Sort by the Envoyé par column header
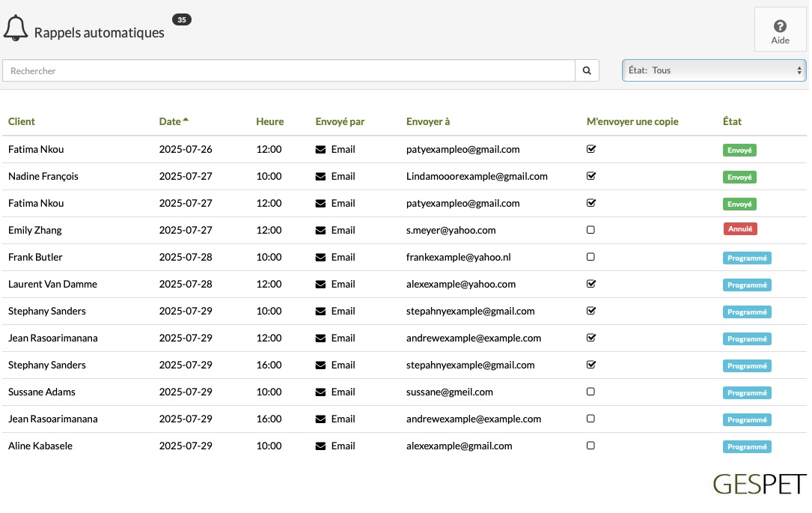 (340, 122)
